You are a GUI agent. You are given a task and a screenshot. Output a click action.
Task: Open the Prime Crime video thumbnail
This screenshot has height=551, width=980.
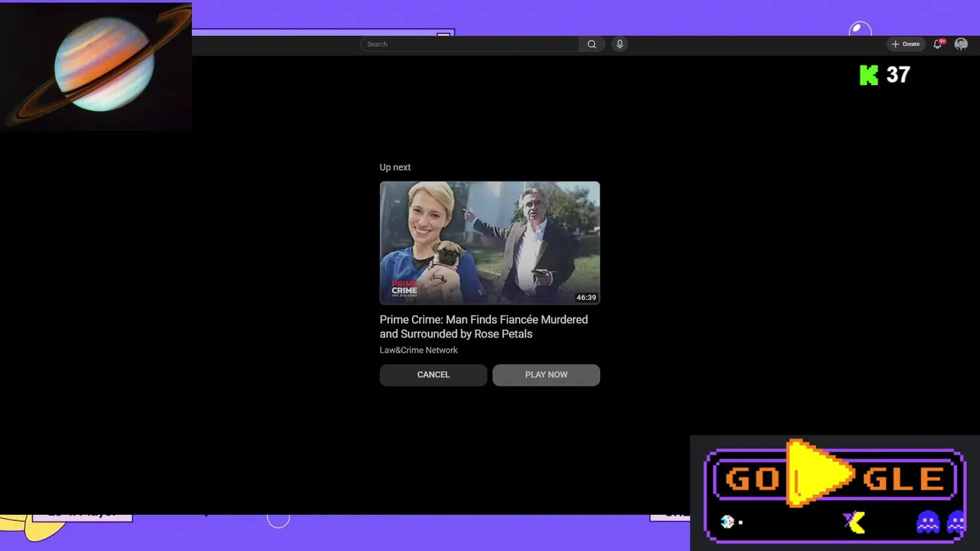coord(490,243)
